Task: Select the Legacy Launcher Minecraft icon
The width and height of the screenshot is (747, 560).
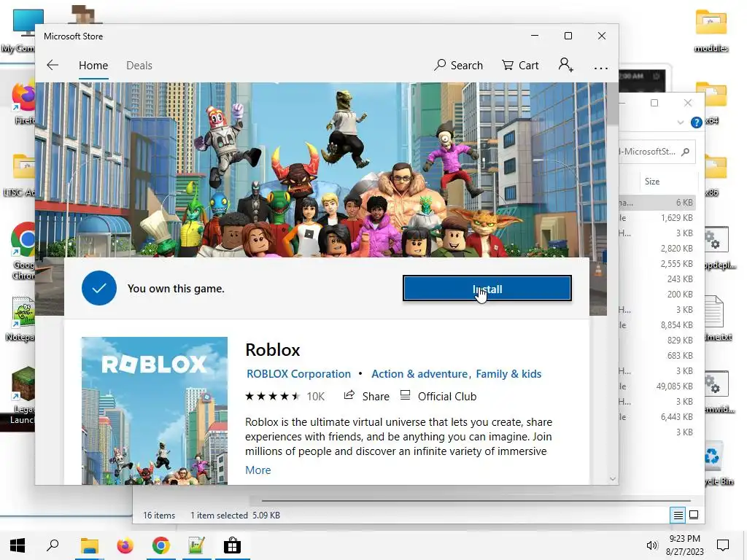Action: 23,395
